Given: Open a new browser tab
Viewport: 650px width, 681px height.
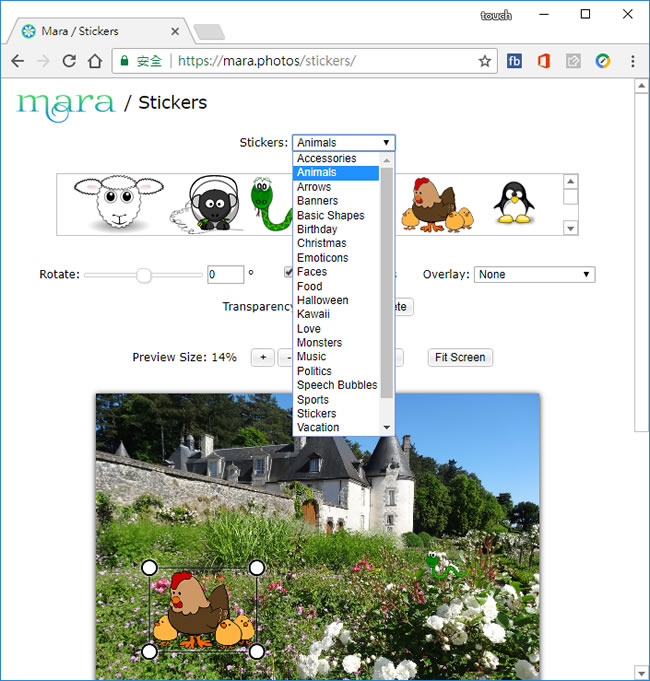Looking at the screenshot, I should [209, 32].
